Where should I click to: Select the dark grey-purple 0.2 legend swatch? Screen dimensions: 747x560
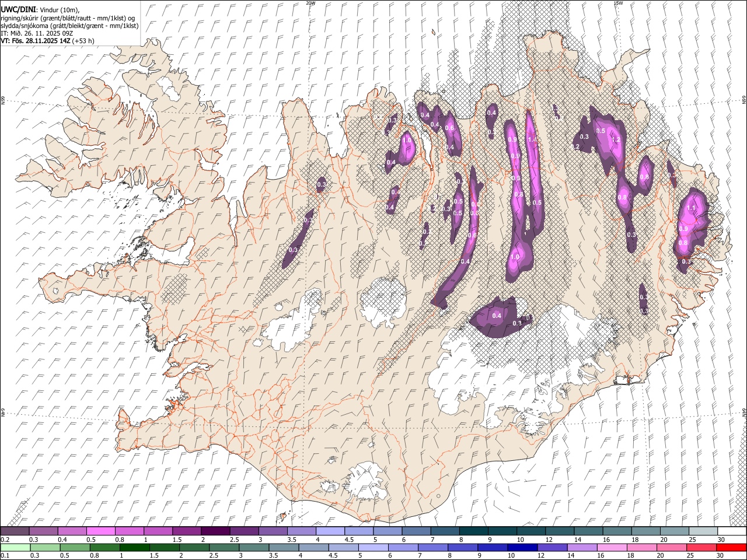coord(15,531)
